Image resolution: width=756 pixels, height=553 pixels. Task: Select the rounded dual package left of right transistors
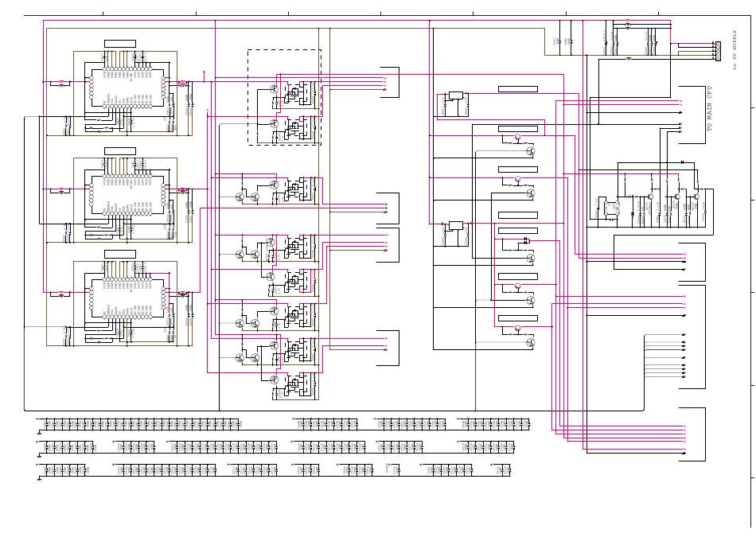click(x=612, y=208)
